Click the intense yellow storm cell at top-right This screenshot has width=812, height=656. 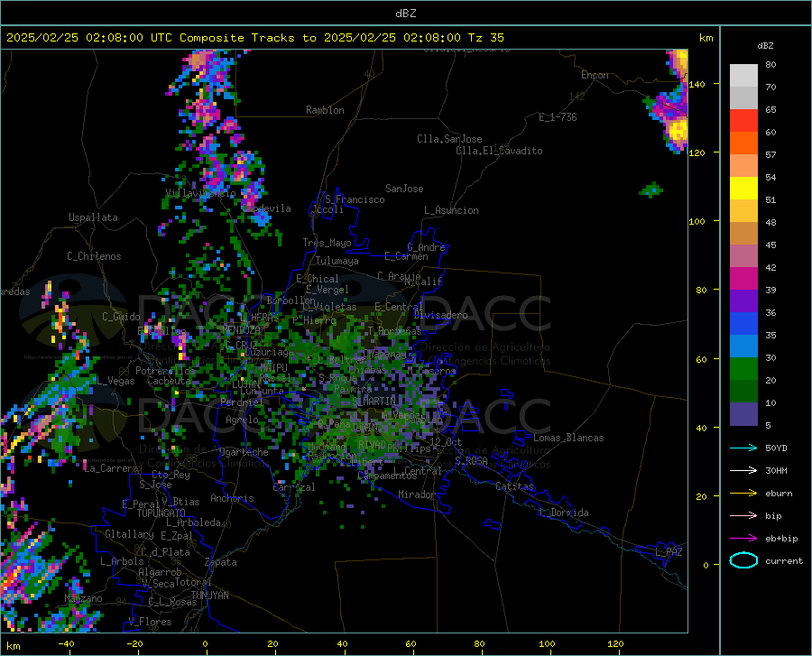point(678,131)
